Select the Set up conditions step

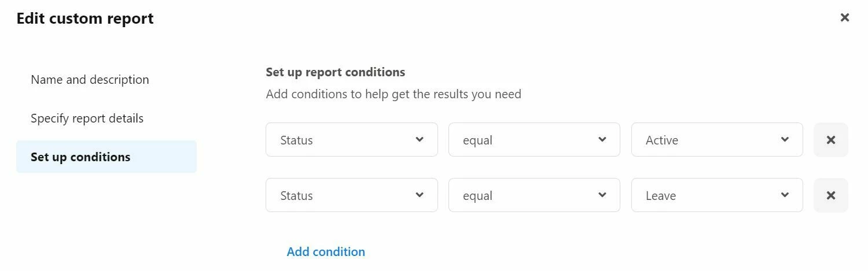(x=106, y=157)
